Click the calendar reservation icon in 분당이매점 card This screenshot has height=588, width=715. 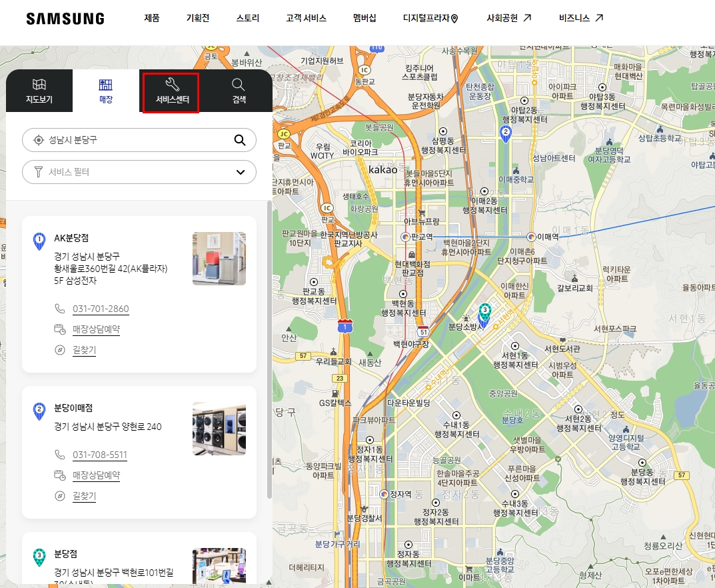(60, 475)
